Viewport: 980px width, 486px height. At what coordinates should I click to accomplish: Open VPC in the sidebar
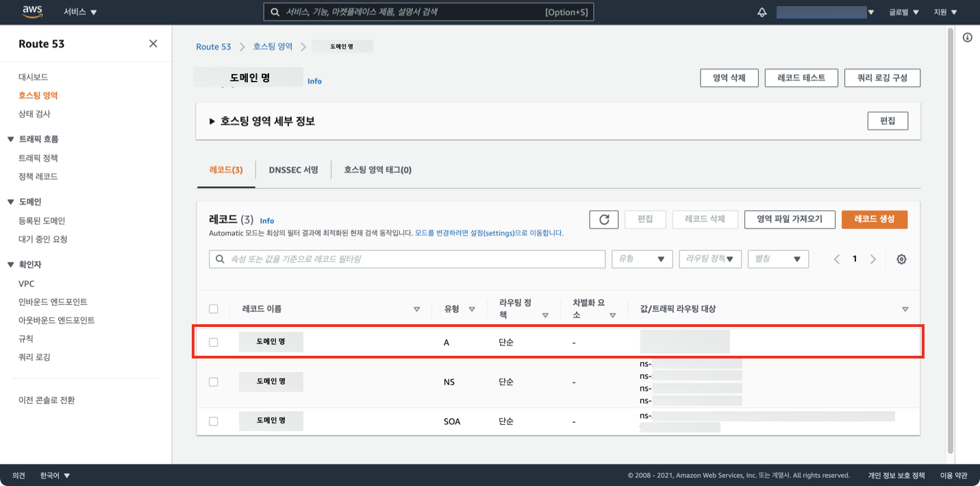coord(27,284)
